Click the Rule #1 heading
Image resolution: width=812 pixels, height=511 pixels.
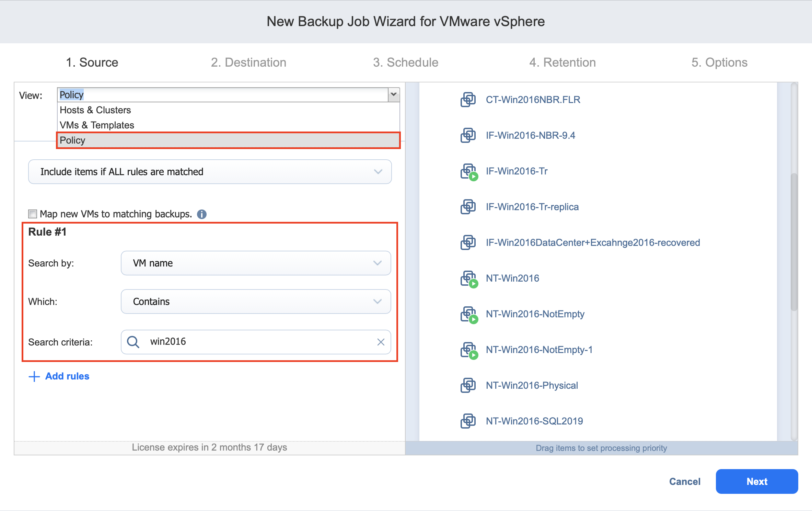[x=47, y=232]
